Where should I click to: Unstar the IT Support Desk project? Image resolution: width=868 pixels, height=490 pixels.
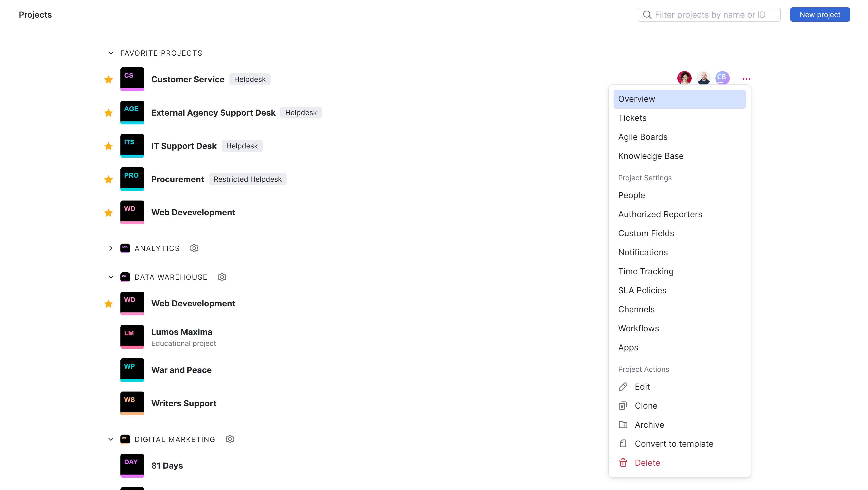[109, 146]
